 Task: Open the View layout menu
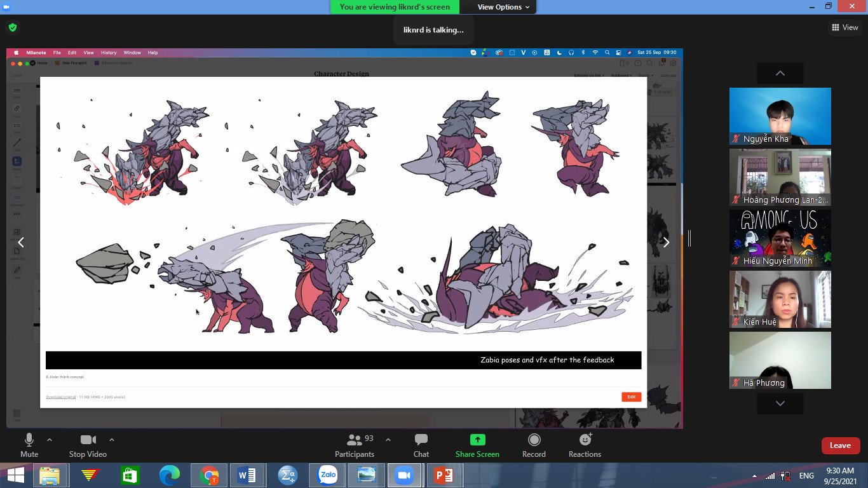[845, 27]
